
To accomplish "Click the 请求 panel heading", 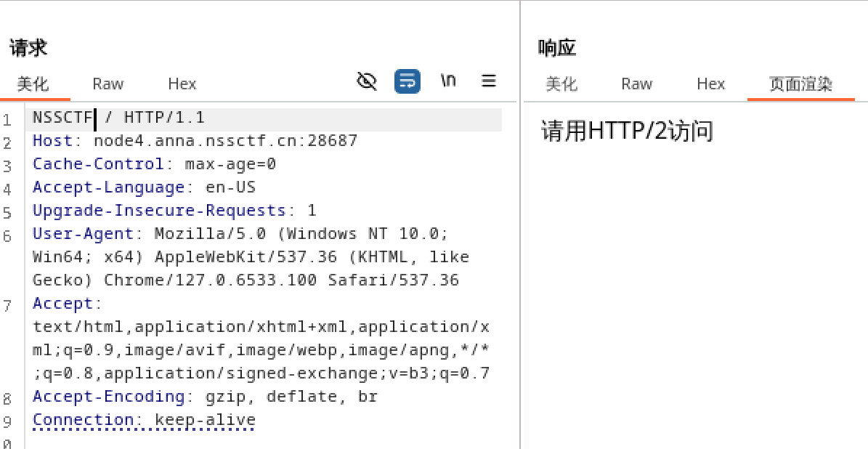I will click(x=26, y=46).
